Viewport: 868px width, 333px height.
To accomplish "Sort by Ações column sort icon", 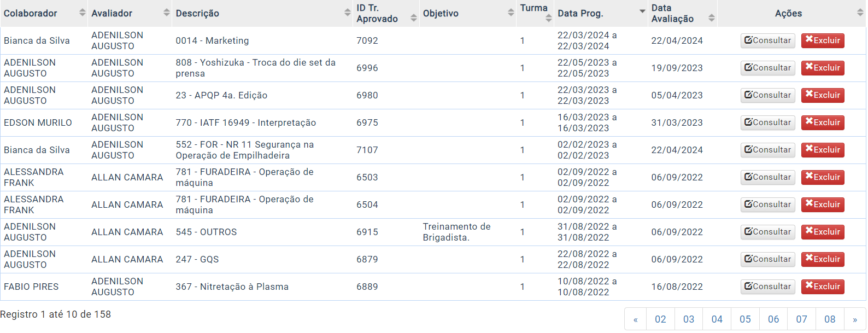I will point(860,13).
